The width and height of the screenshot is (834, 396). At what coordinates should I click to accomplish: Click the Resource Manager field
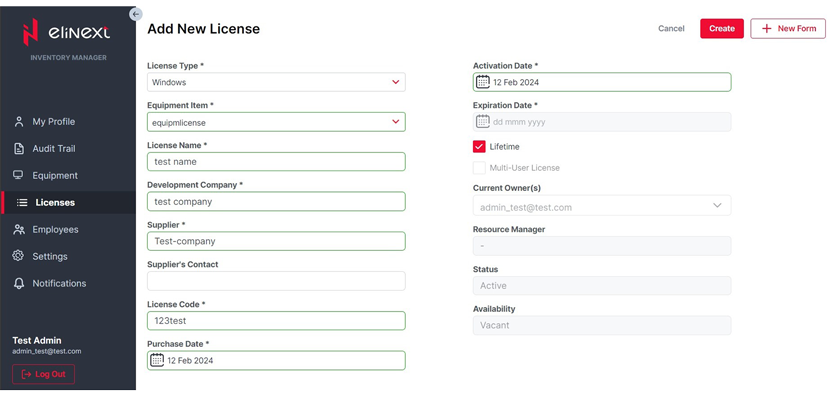point(602,246)
